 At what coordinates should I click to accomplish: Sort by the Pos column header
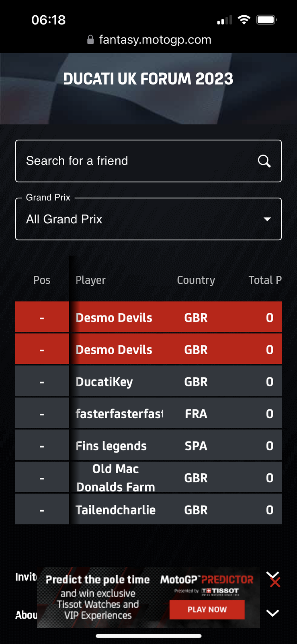pyautogui.click(x=42, y=280)
